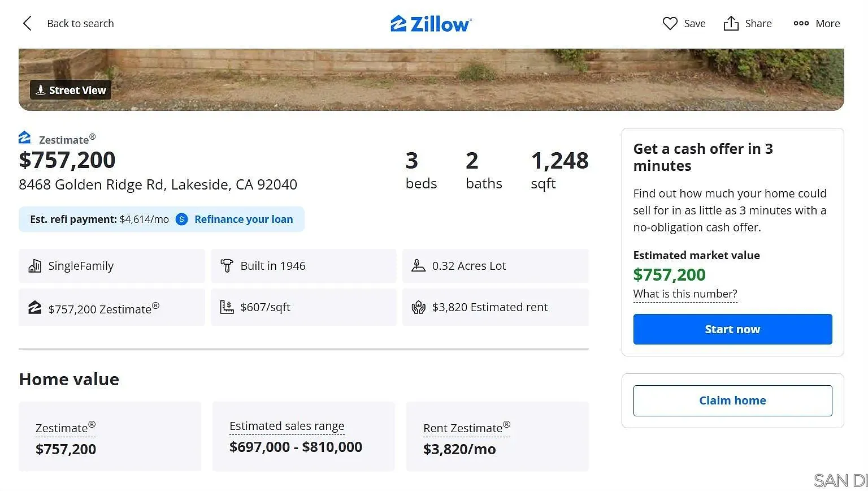The image size is (868, 491).
Task: Click the 0.32 Acres Lot icon
Action: click(418, 266)
